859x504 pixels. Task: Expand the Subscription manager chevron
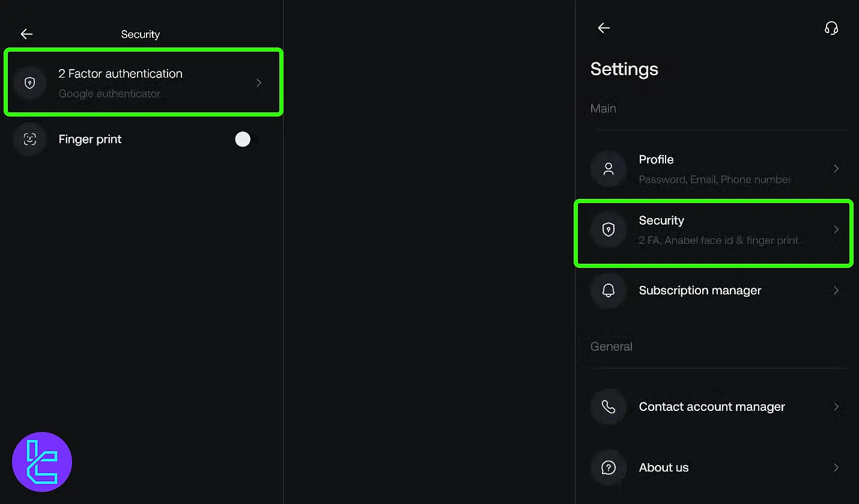coord(836,291)
